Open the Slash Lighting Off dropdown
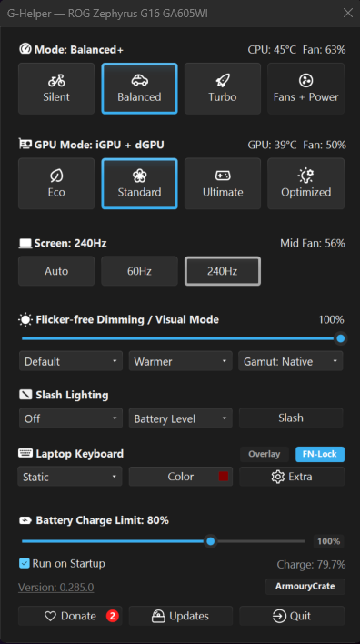This screenshot has height=644, width=360. click(71, 418)
